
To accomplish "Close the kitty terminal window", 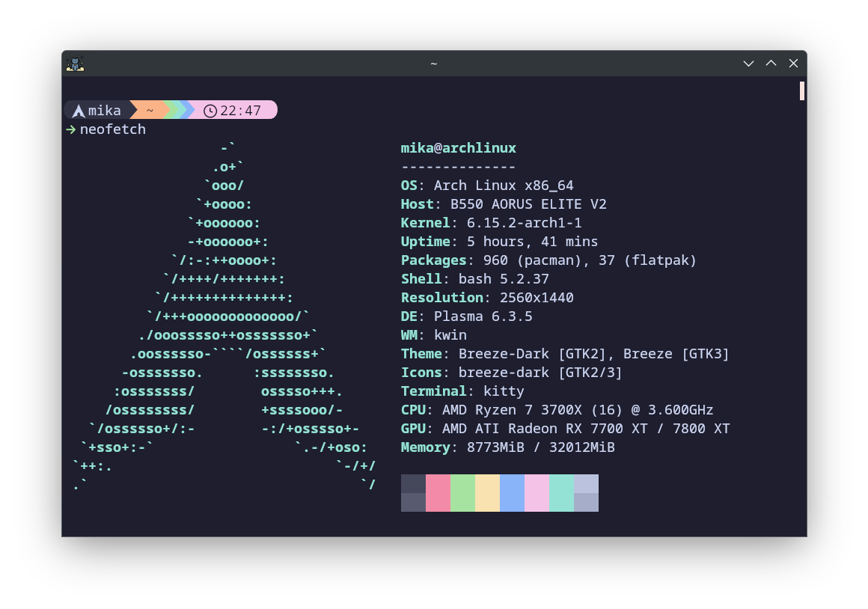I will (793, 63).
